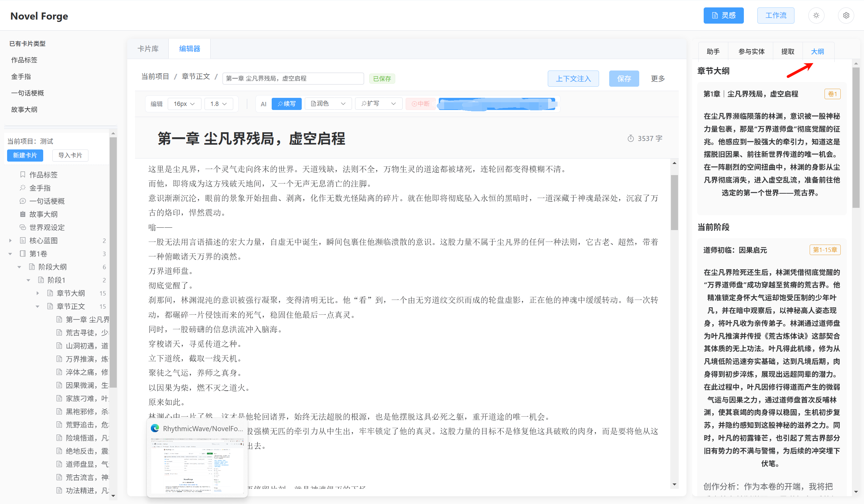Collapse the 阶段1 tree node arrow

(x=28, y=280)
